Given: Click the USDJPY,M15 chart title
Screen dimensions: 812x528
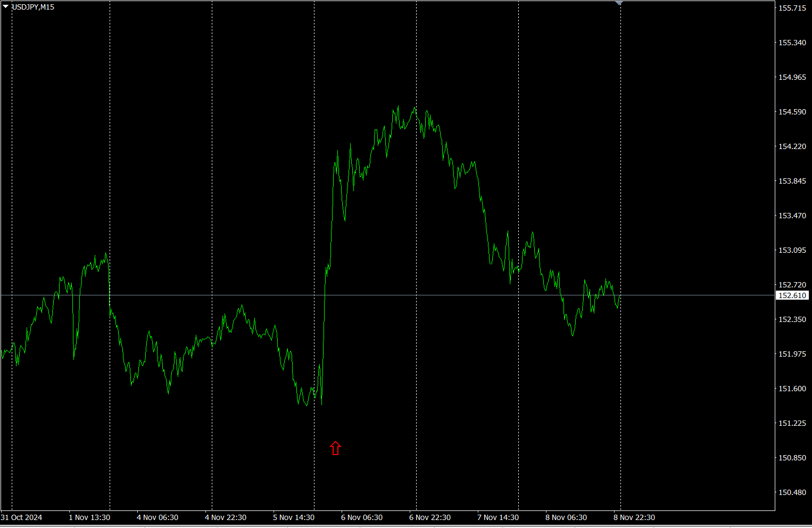Looking at the screenshot, I should pos(33,7).
